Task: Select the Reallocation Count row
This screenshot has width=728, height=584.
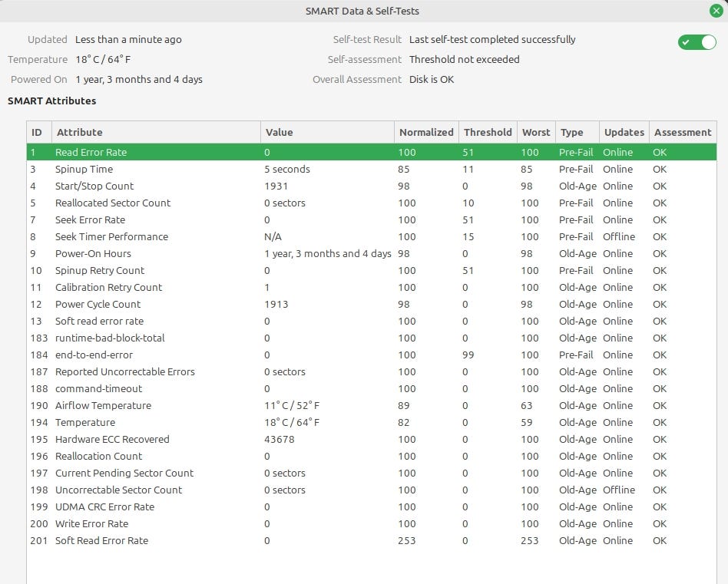Action: coord(372,456)
